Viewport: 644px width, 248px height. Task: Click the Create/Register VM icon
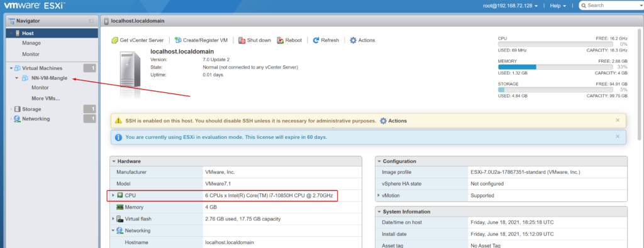pos(178,40)
